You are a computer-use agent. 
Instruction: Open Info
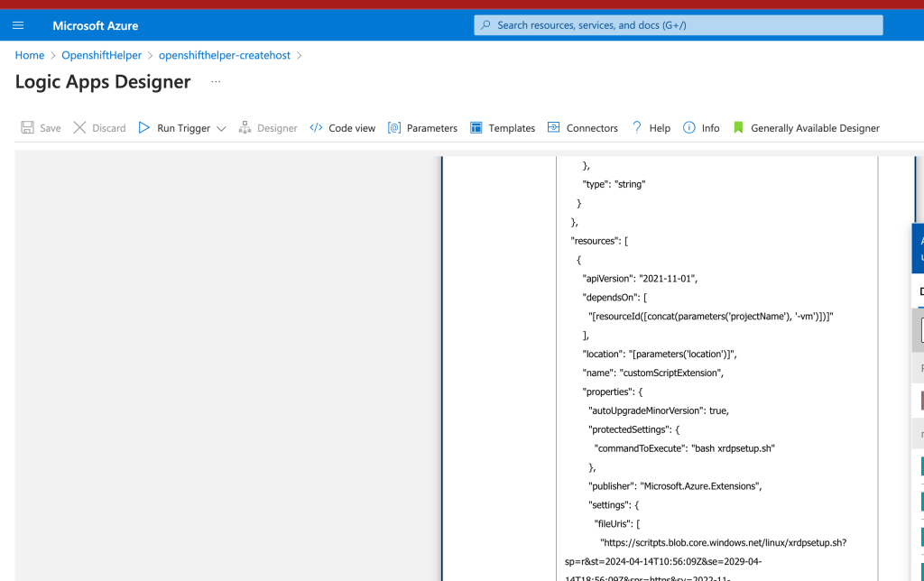pos(711,128)
